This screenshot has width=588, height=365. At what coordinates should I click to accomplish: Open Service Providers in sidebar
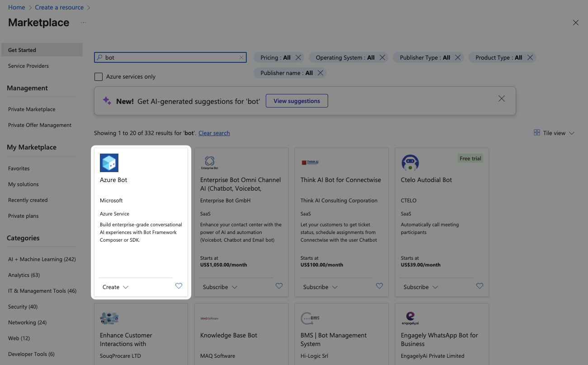tap(28, 66)
